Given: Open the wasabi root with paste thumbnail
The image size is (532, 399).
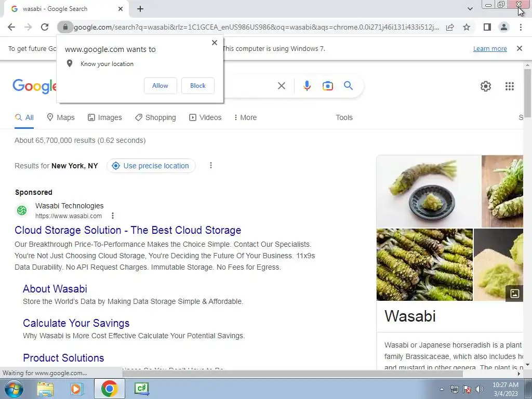Looking at the screenshot, I should (x=429, y=191).
